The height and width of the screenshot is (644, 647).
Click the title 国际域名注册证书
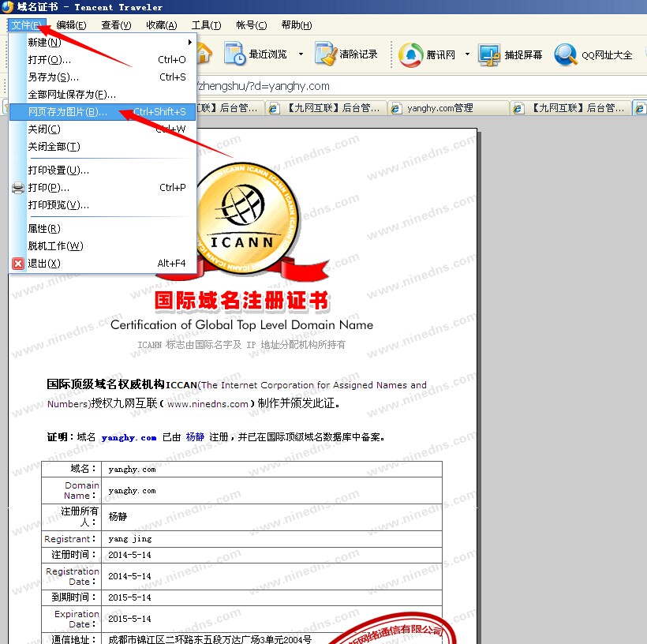[x=241, y=301]
